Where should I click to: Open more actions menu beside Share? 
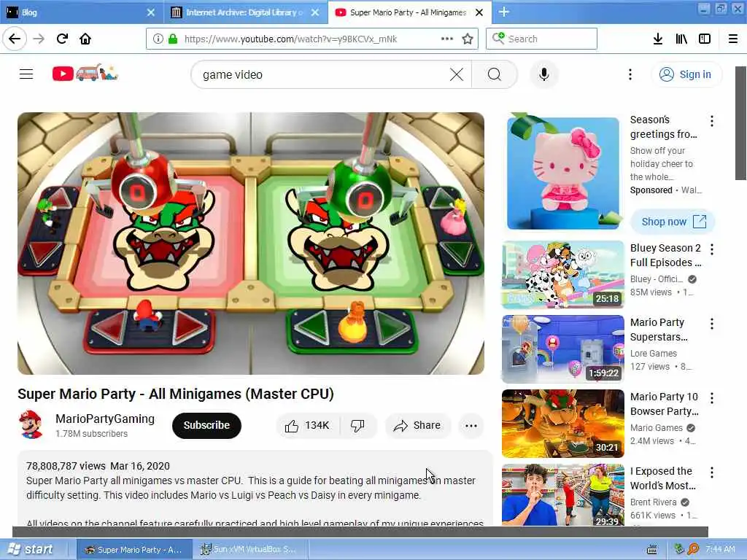point(471,425)
